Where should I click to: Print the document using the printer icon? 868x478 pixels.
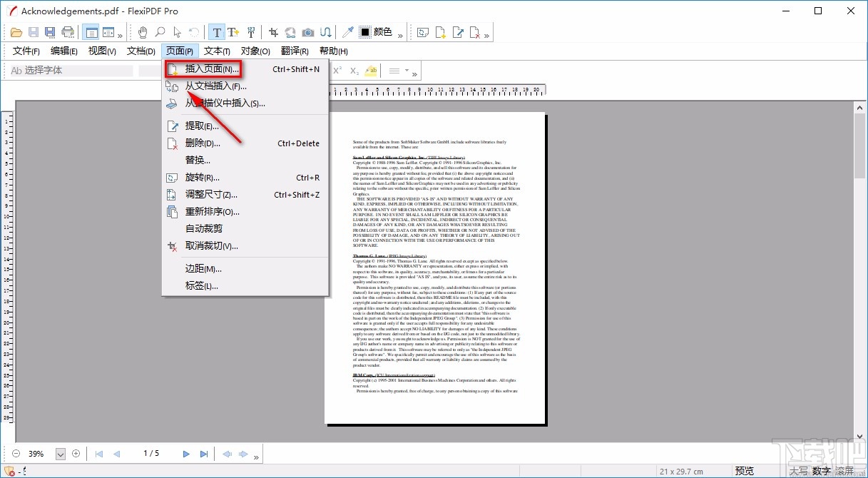coord(68,32)
